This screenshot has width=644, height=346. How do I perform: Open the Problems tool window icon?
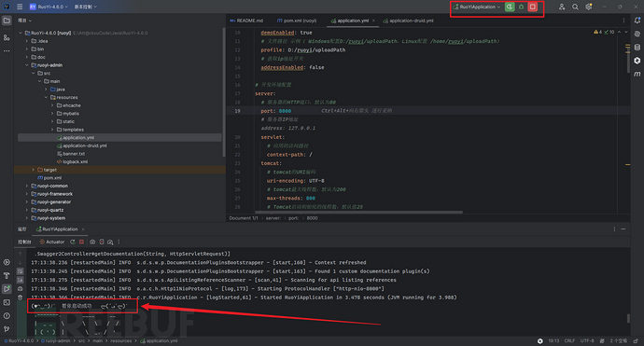point(7,315)
